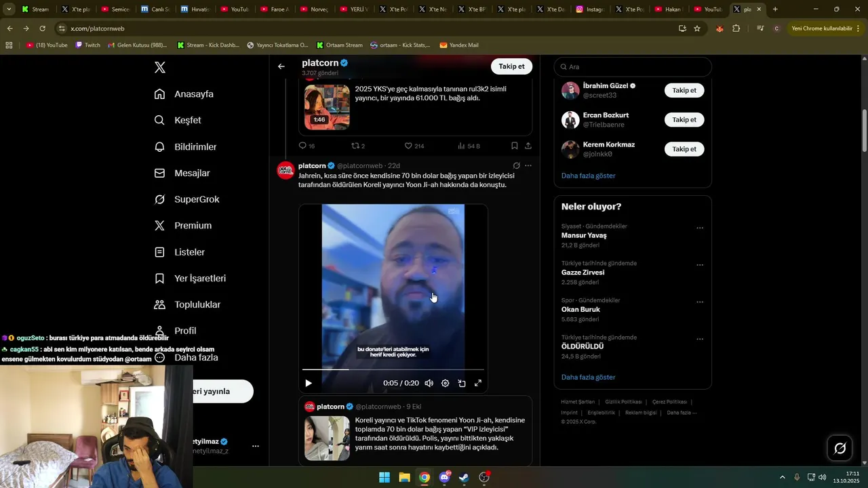Like the rul3k2 post

click(408, 146)
